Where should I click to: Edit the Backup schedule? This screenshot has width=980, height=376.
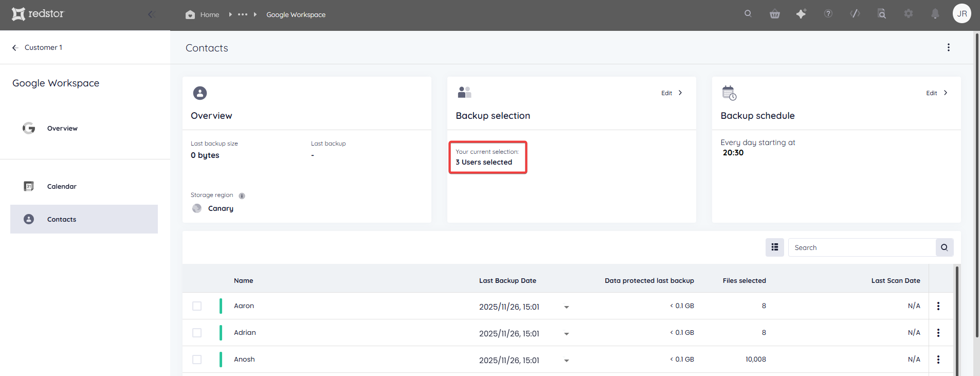936,93
